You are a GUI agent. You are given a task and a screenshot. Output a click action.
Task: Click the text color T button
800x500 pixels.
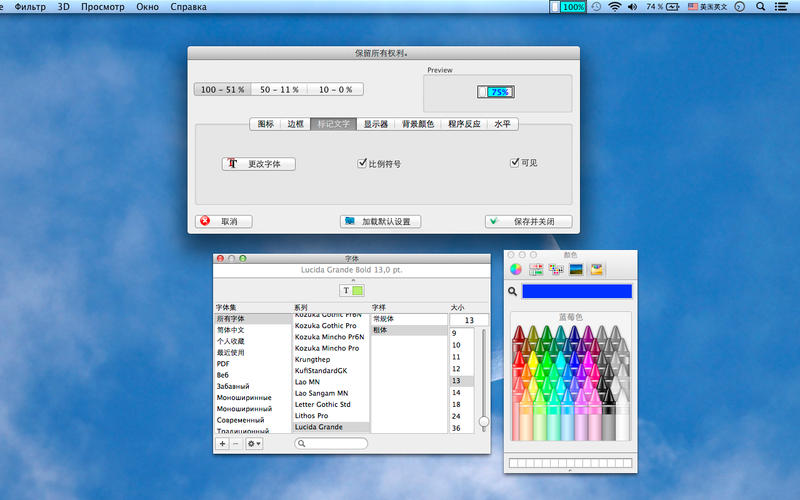(x=345, y=290)
